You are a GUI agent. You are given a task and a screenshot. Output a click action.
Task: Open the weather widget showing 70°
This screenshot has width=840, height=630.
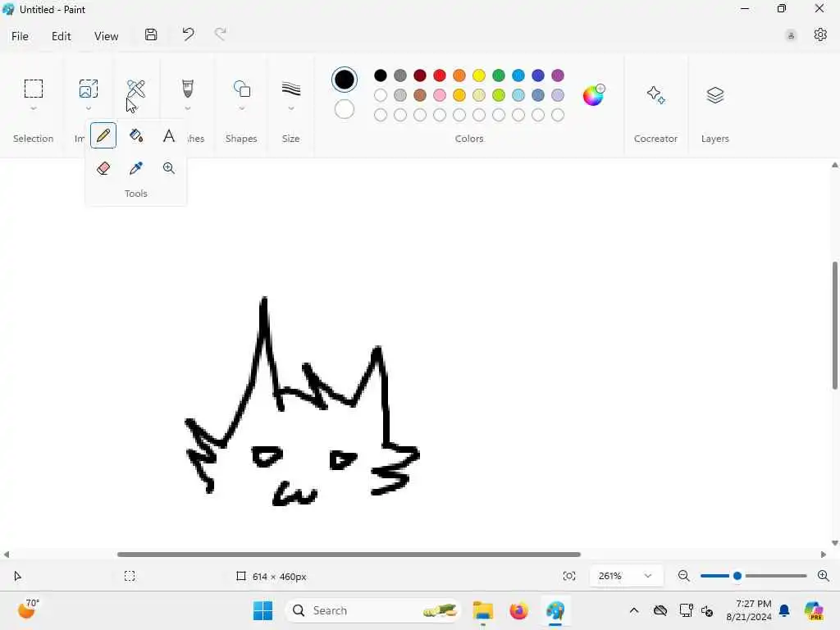coord(28,609)
